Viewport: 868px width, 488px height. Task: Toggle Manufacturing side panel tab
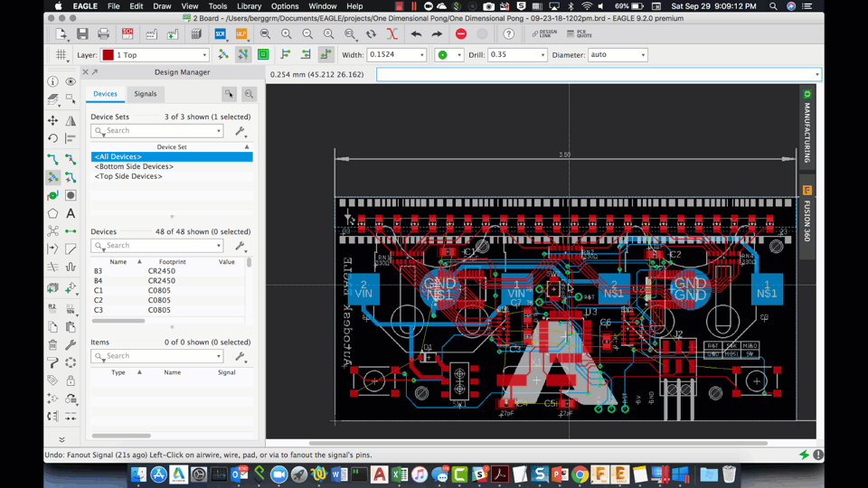pyautogui.click(x=807, y=127)
